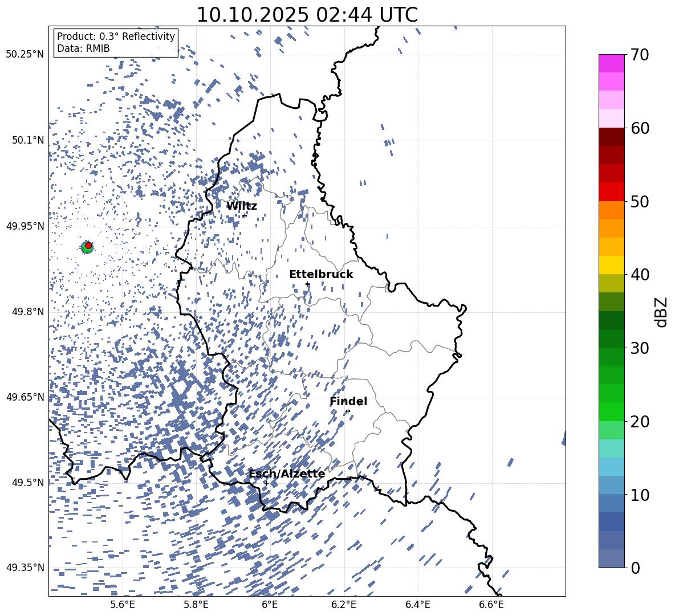Select the Esch/Alzette city label

click(287, 474)
